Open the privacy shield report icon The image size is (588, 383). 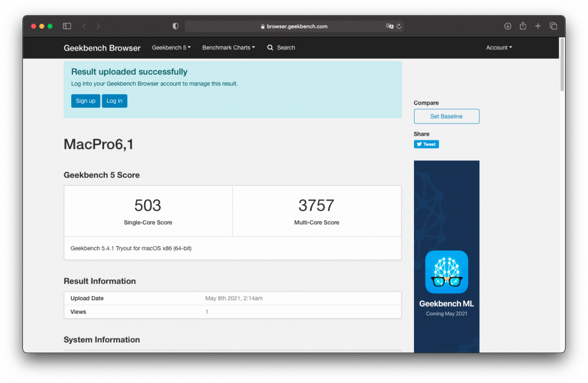coord(175,26)
